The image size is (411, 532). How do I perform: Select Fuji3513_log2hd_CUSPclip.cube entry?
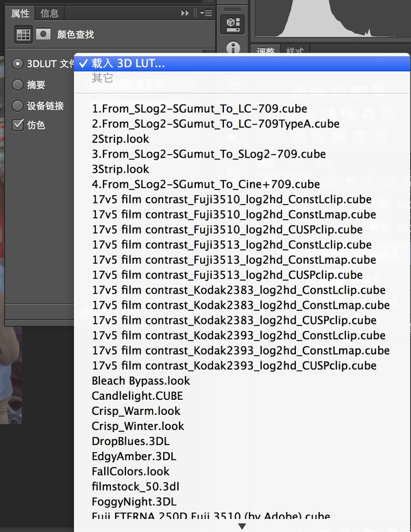pos(242,275)
